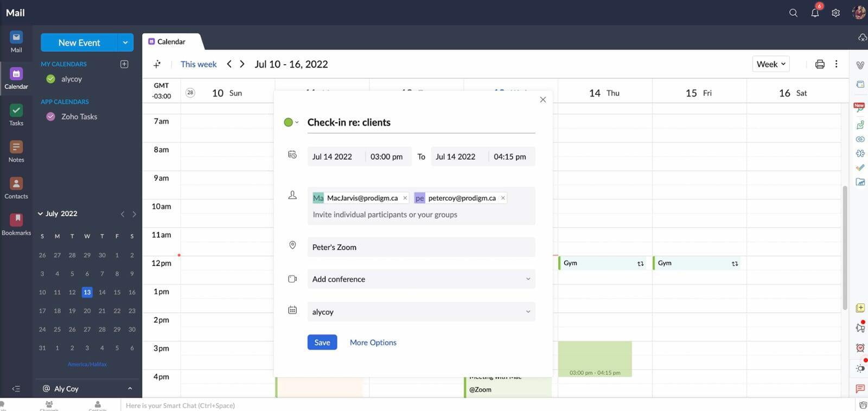
Task: Toggle the Zoho Tasks calendar visibility
Action: 51,117
